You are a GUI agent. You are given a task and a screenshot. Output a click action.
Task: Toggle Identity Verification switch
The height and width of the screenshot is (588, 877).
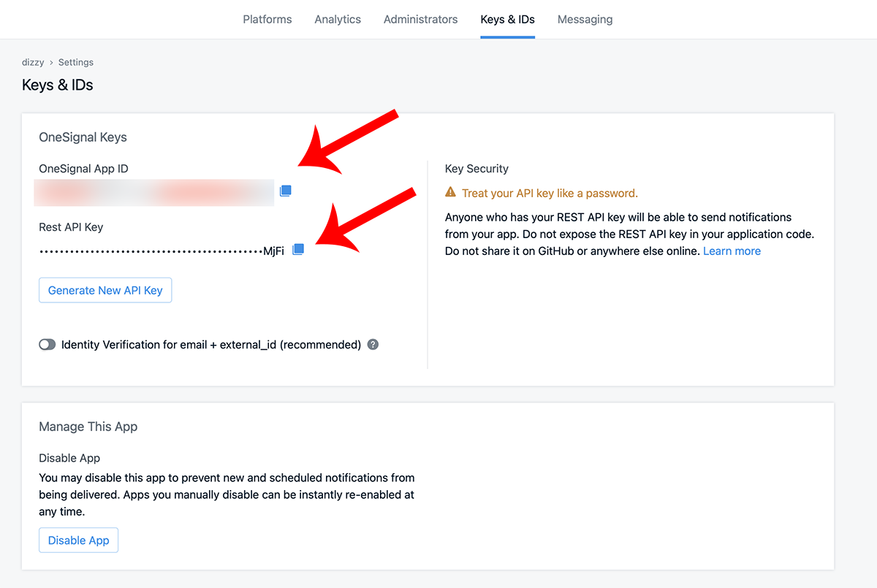(48, 345)
